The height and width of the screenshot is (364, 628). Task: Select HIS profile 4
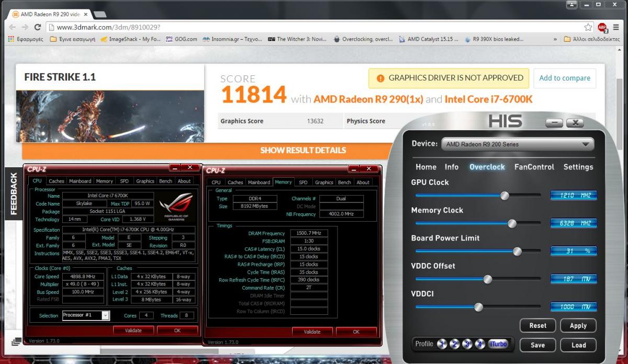[x=480, y=344]
